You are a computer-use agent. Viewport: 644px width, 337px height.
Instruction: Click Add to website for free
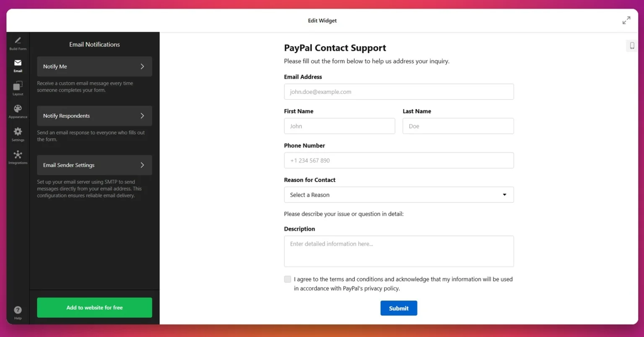(x=94, y=307)
